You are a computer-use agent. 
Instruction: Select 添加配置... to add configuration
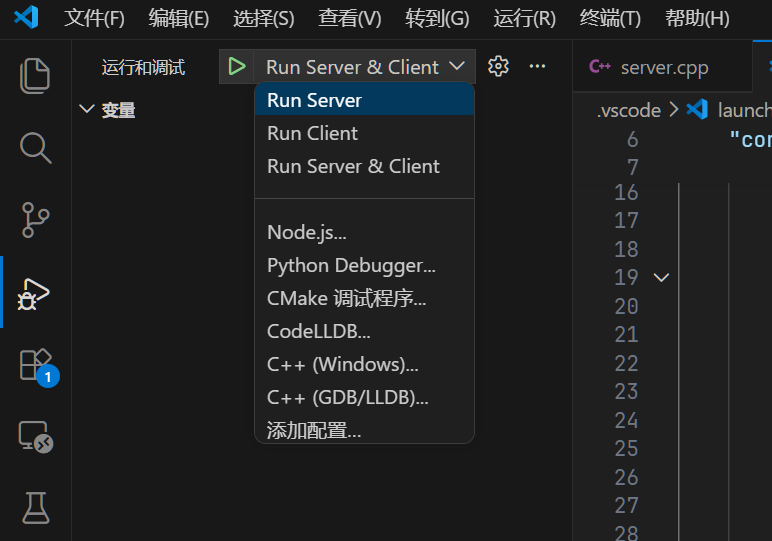pyautogui.click(x=364, y=430)
